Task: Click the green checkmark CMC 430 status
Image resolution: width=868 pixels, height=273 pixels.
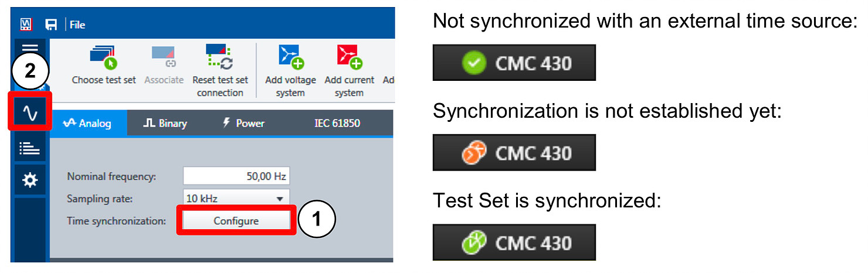Action: [x=514, y=63]
